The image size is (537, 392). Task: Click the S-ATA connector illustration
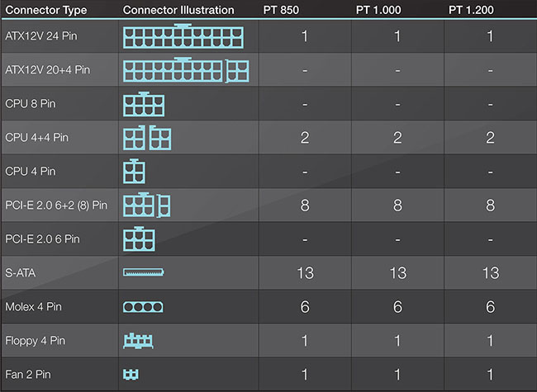pos(145,272)
